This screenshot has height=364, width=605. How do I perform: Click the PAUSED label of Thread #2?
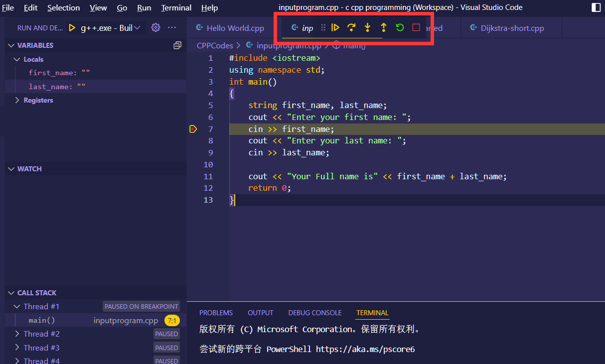(166, 334)
